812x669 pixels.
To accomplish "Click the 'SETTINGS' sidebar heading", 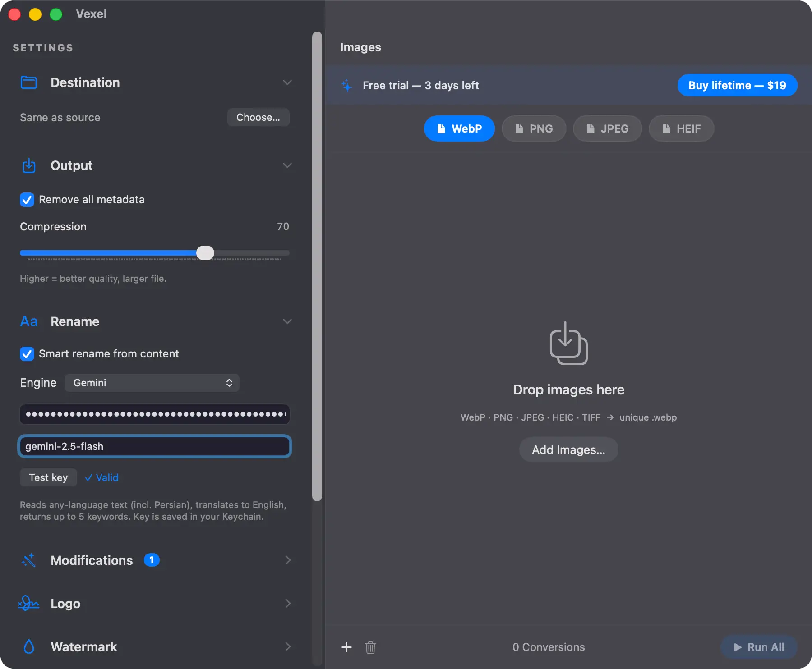I will (x=43, y=48).
